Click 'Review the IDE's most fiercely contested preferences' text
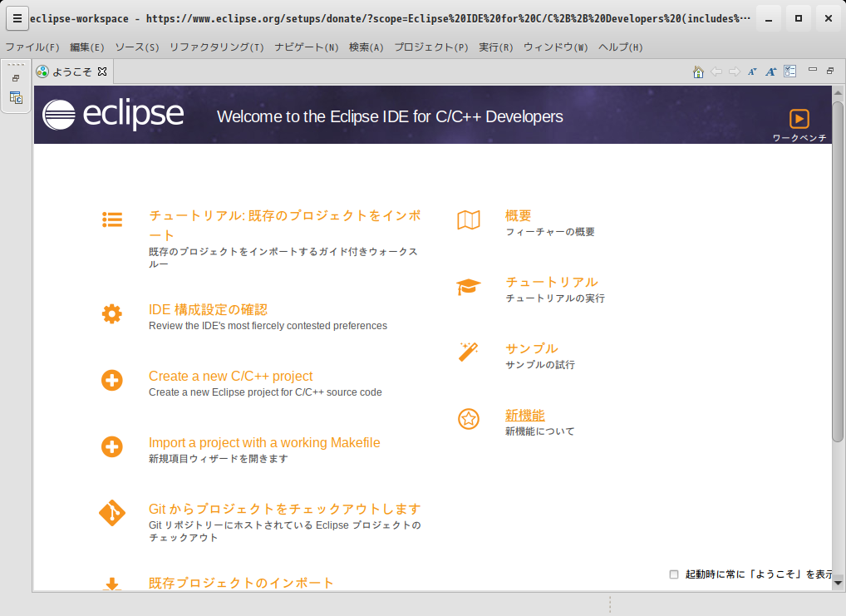Image resolution: width=846 pixels, height=616 pixels. (268, 326)
